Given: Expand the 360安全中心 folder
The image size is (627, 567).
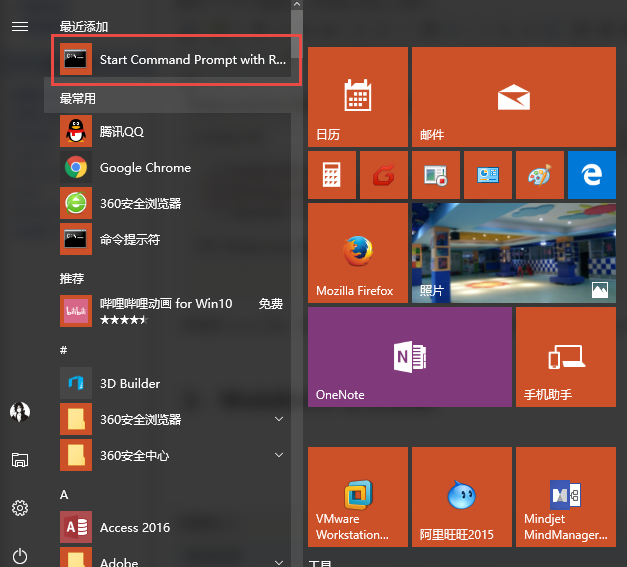Looking at the screenshot, I should coord(175,455).
